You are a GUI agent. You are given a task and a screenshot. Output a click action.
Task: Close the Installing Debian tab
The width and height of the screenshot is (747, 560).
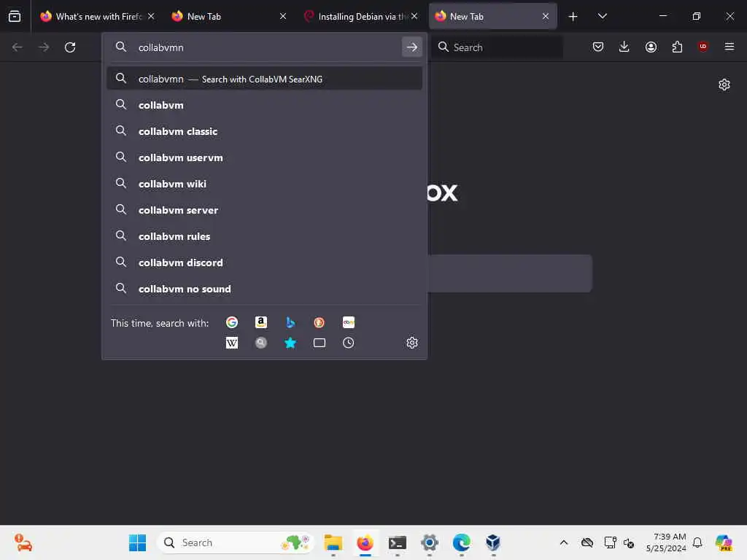[414, 16]
